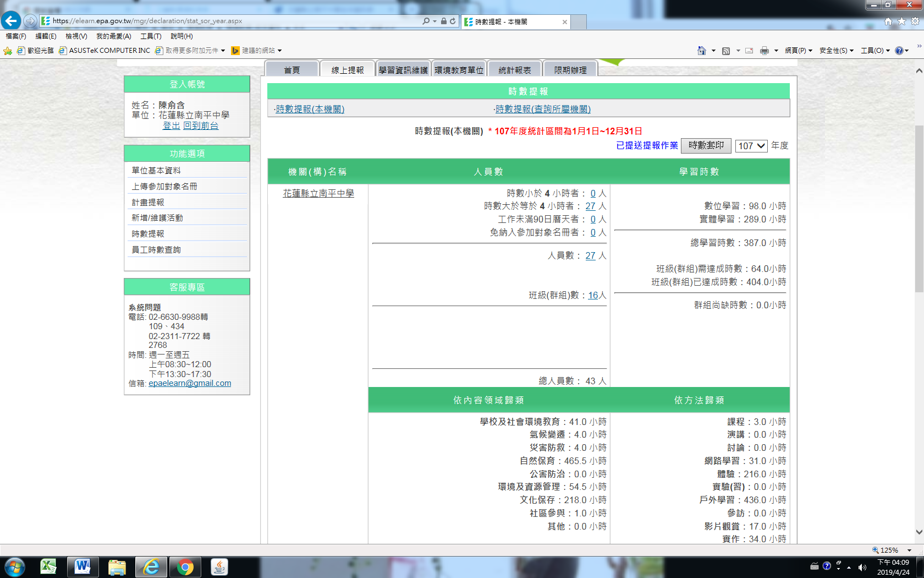Viewport: 924px width, 578px height.
Task: Expand the 網頁(P) dropdown menu
Action: coord(798,51)
